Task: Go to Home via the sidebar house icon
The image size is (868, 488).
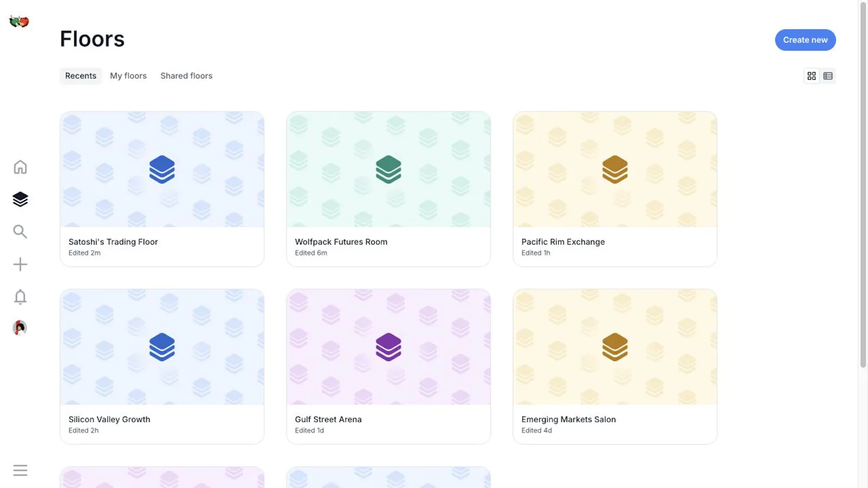Action: [x=20, y=167]
